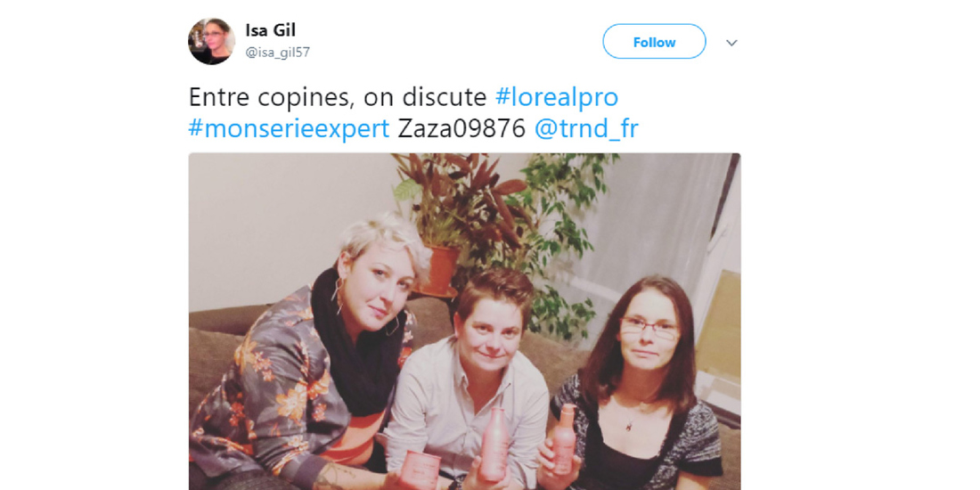Click the person in the white shirt

466,381
